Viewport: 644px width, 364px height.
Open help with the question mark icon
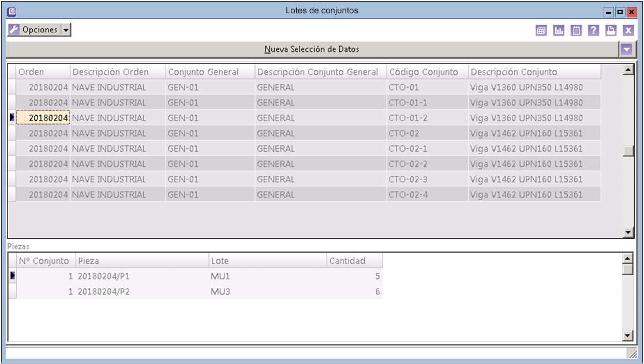pos(593,31)
